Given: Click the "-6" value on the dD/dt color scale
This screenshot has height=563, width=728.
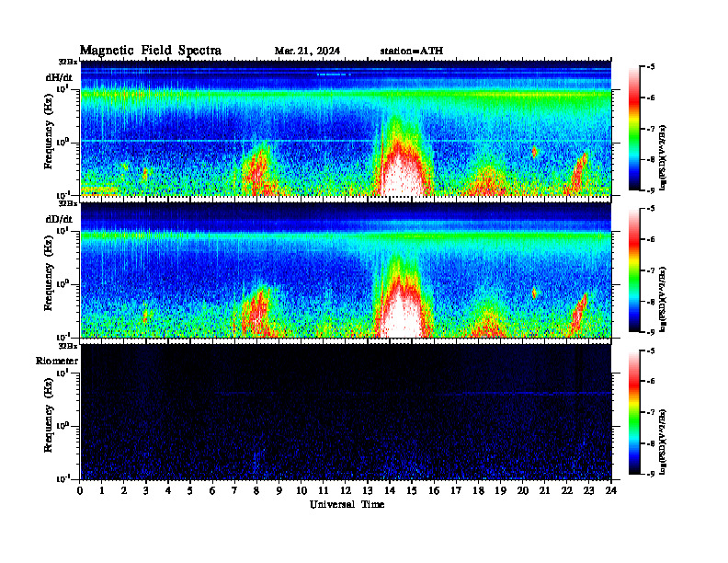Looking at the screenshot, I should (x=651, y=240).
